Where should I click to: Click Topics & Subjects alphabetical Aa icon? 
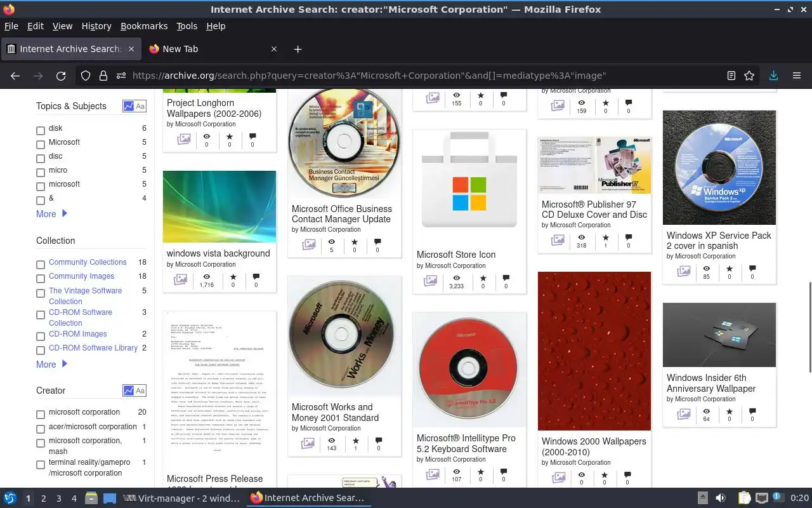click(x=140, y=107)
